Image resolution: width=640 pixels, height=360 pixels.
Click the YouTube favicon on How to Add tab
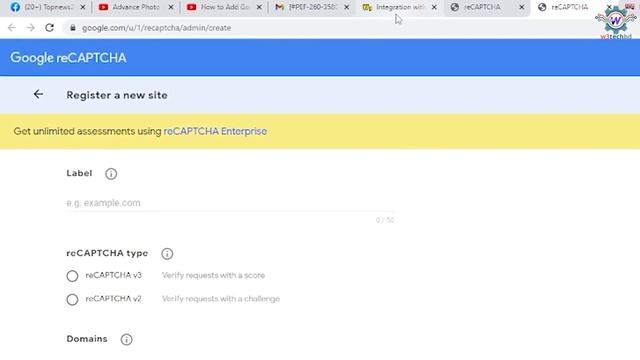(191, 7)
